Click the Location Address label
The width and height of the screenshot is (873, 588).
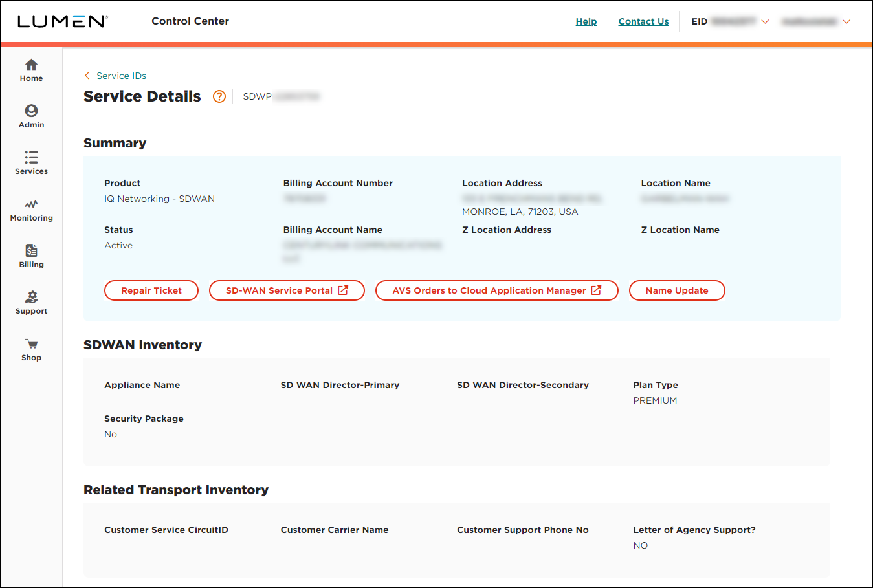tap(502, 183)
